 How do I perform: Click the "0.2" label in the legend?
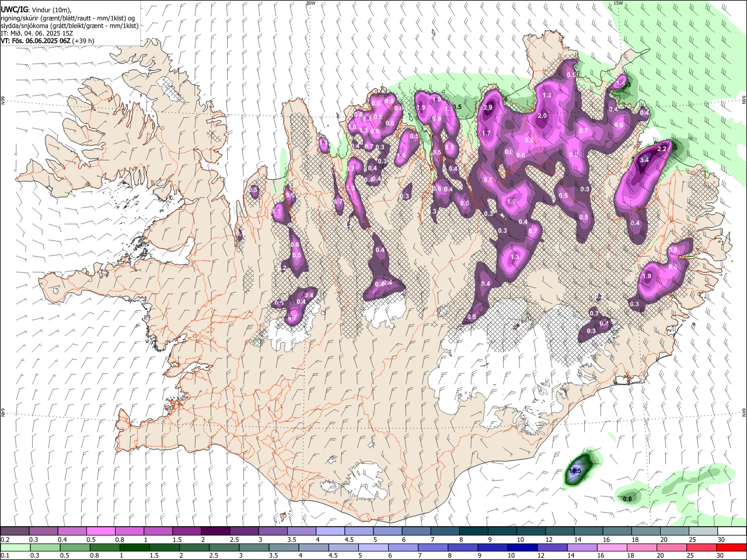click(5, 540)
